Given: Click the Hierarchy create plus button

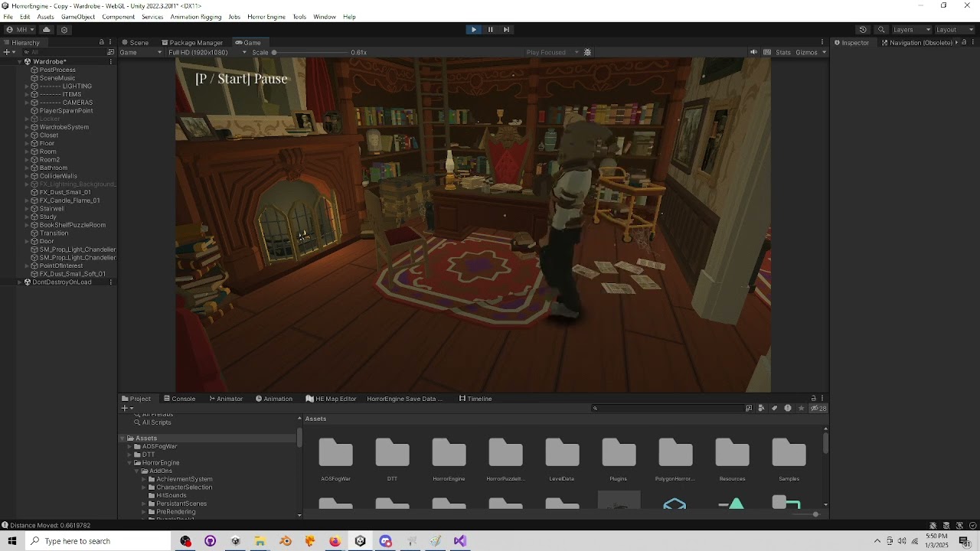Looking at the screenshot, I should (x=8, y=52).
